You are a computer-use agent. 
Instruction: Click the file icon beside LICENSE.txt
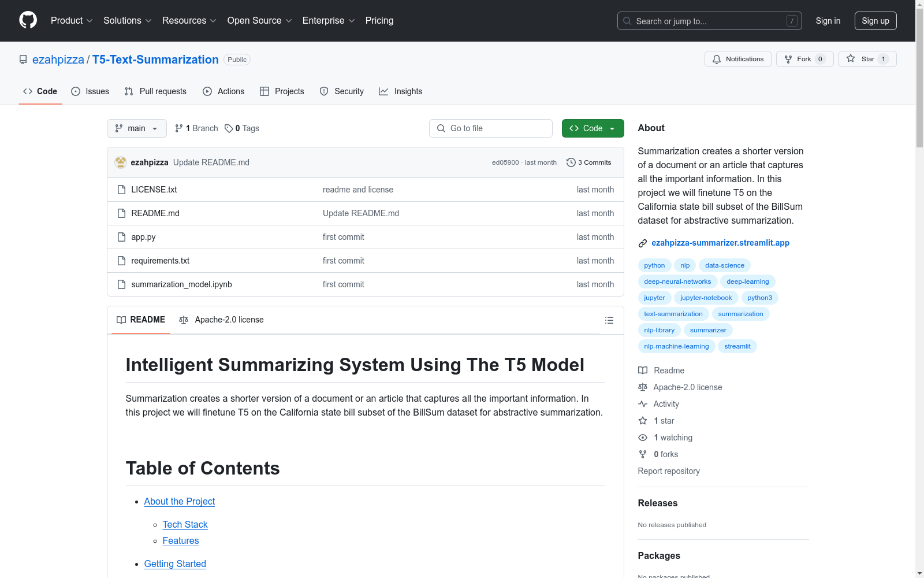121,190
